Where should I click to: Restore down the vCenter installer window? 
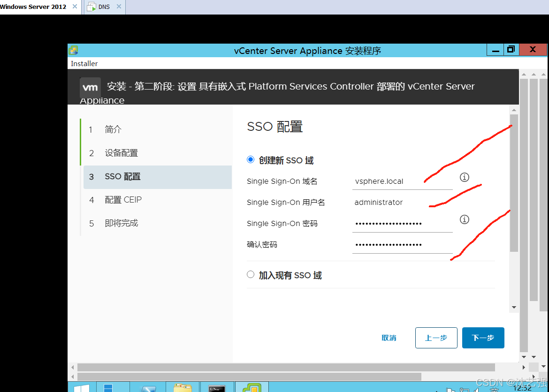511,50
